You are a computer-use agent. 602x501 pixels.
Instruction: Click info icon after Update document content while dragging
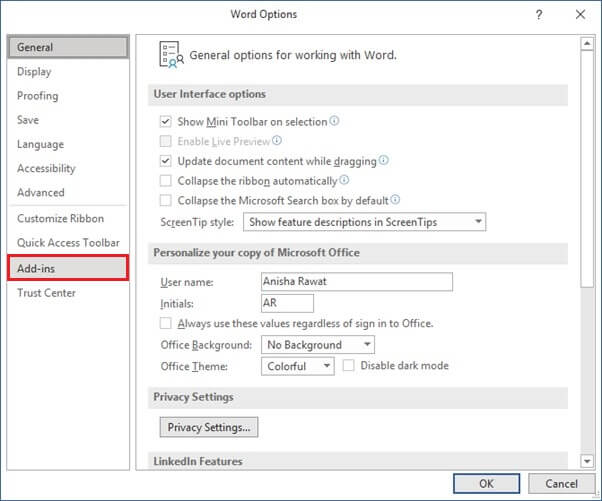coord(384,160)
